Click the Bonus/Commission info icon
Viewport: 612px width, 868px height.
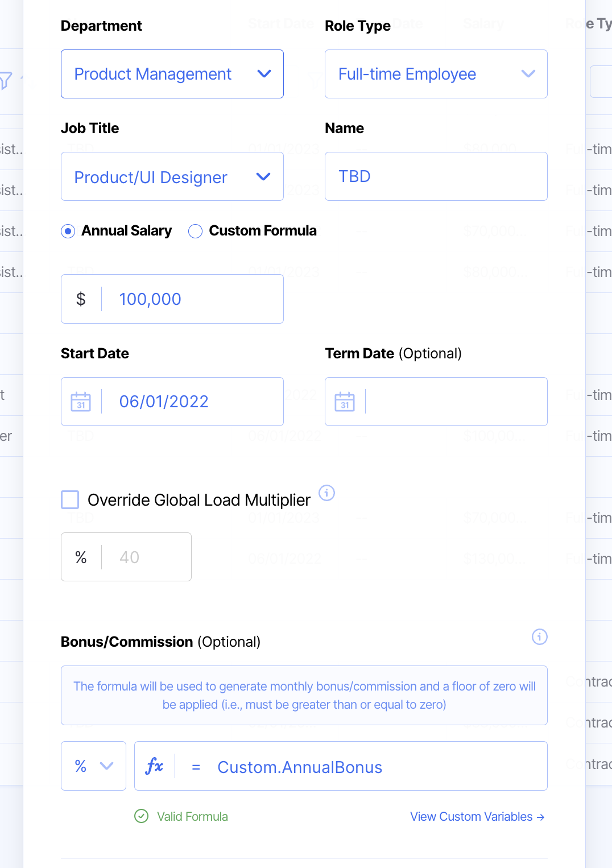(539, 636)
